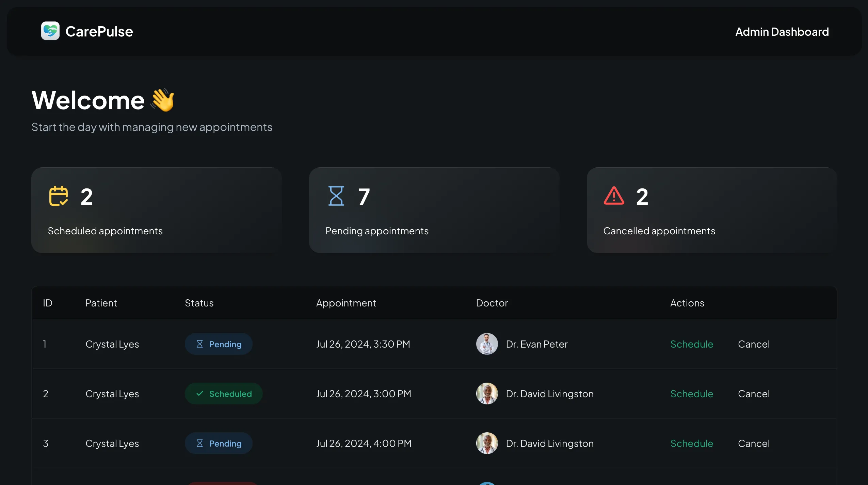Select the Pending appointments card

click(x=434, y=210)
